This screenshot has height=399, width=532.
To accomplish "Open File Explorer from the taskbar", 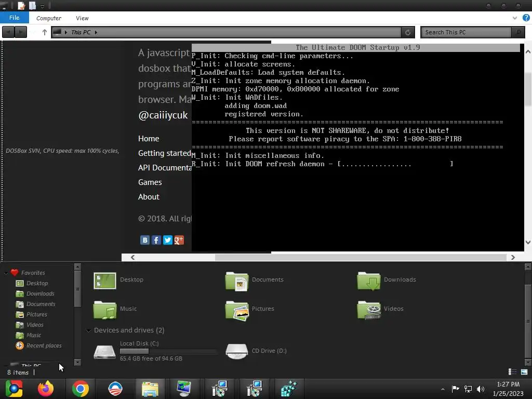I will click(x=150, y=389).
